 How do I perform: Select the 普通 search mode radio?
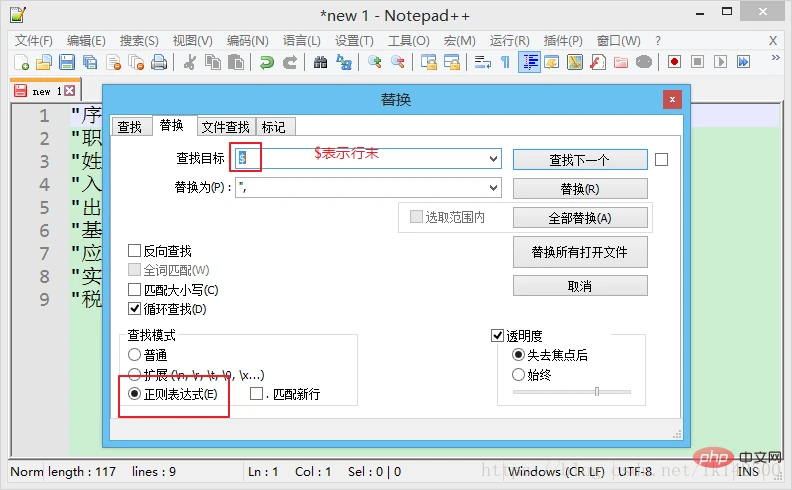click(134, 355)
